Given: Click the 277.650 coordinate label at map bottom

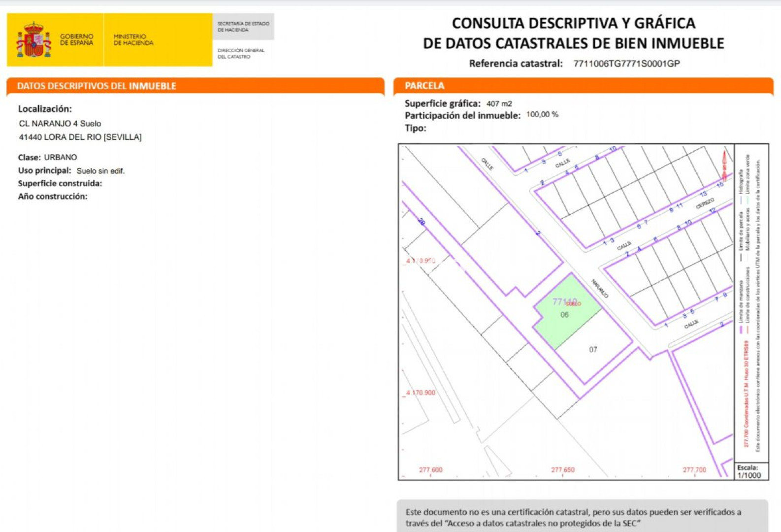Looking at the screenshot, I should [562, 470].
